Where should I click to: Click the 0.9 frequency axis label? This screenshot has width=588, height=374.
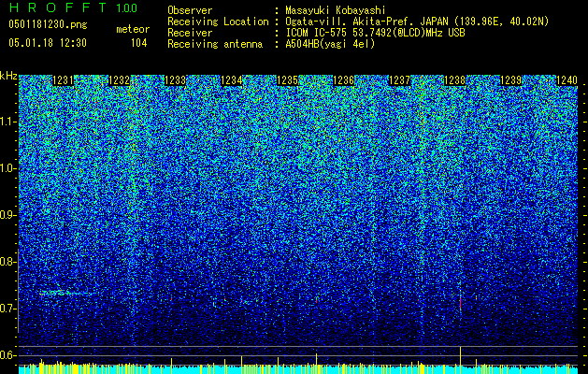point(8,215)
